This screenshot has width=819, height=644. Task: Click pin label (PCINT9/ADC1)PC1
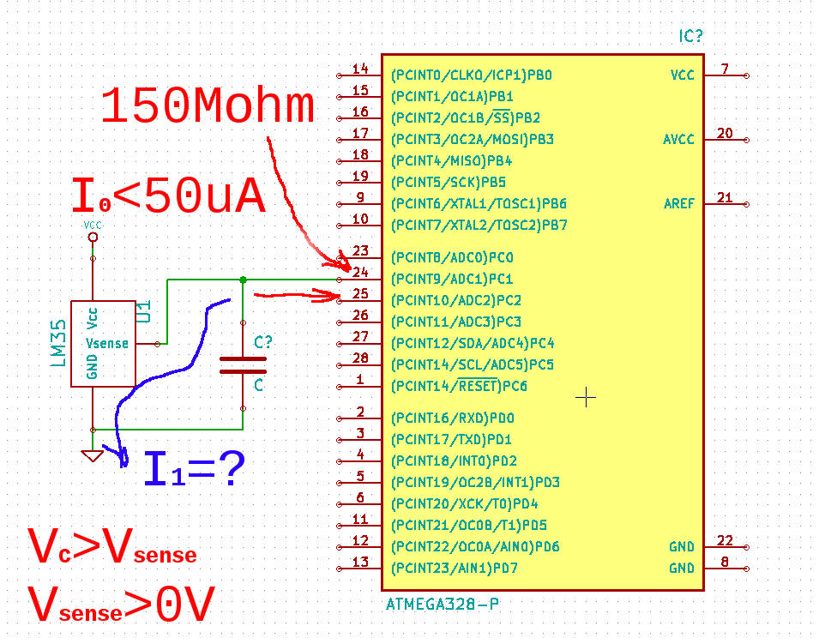(x=452, y=279)
